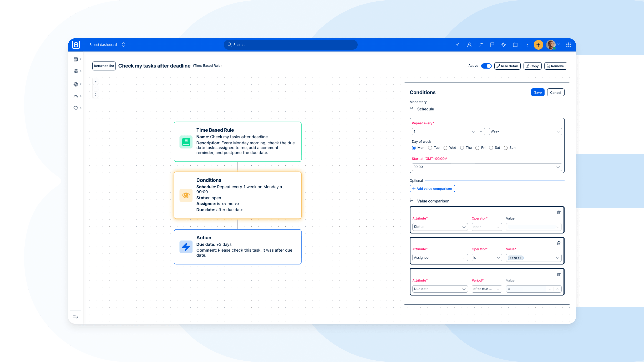
Task: Click the eye icon in Conditions node
Action: (186, 195)
